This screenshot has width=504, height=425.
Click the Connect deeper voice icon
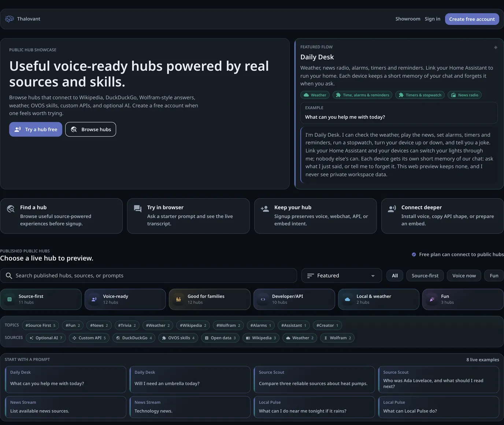tap(392, 209)
